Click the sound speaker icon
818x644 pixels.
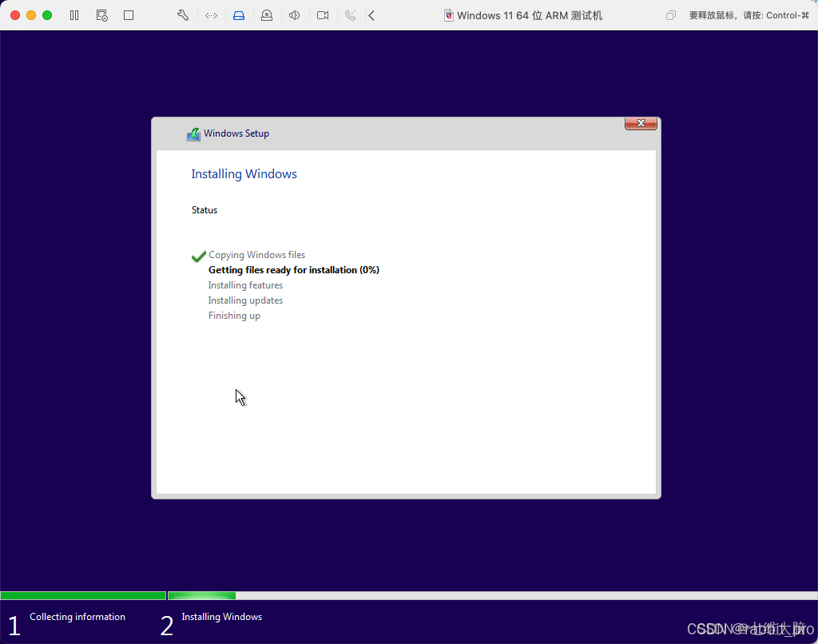tap(294, 15)
